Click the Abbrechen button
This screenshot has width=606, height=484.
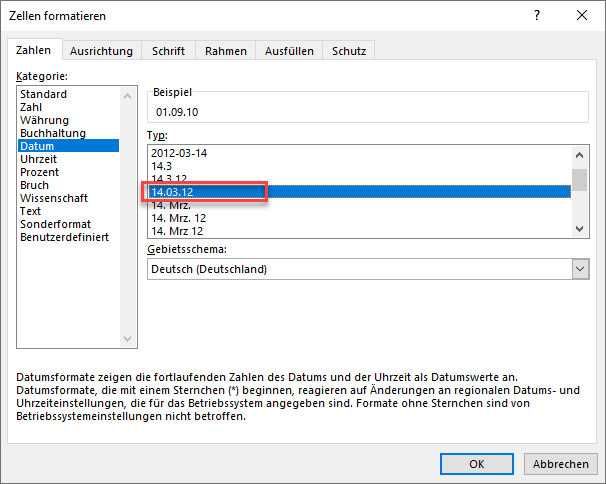click(x=561, y=464)
